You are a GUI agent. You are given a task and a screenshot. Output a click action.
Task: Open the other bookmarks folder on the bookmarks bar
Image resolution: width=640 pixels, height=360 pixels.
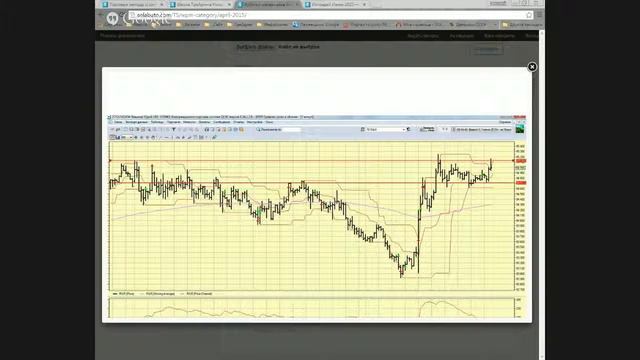(x=522, y=25)
